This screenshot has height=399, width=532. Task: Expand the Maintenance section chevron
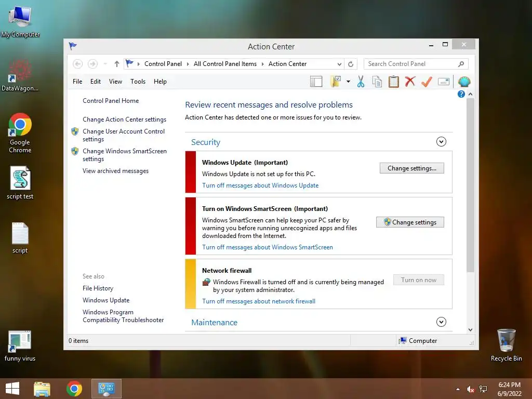(441, 322)
